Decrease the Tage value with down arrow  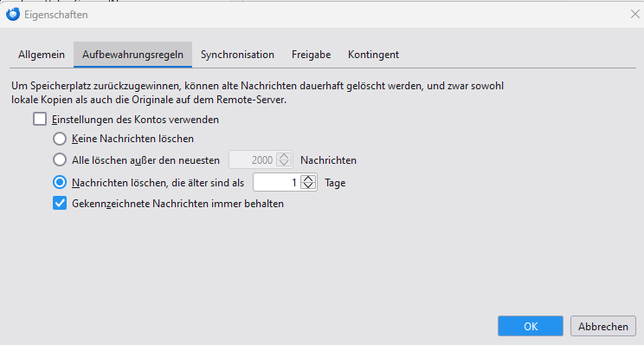(x=308, y=186)
